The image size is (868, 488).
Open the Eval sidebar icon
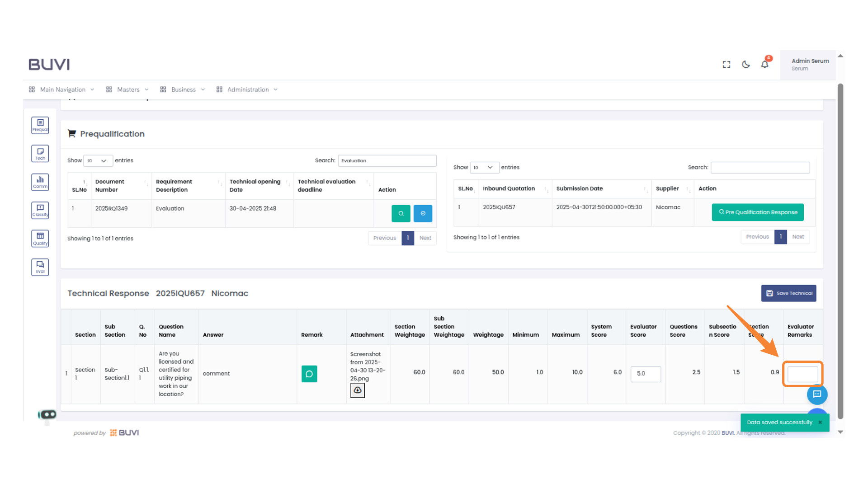point(40,267)
